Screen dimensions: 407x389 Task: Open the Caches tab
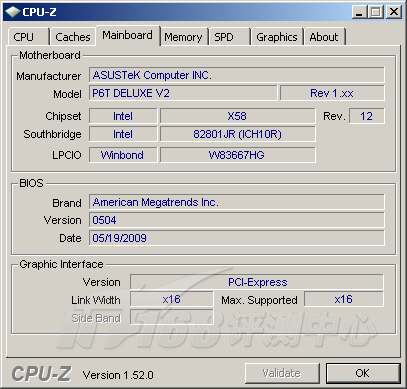coord(73,37)
